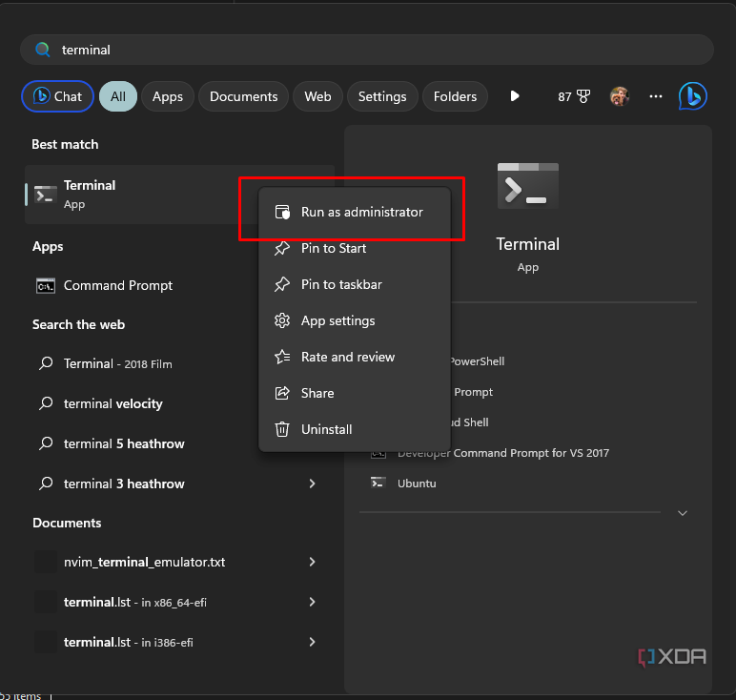This screenshot has height=700, width=736.
Task: Open the Bing Chat filter pill
Action: pyautogui.click(x=58, y=96)
